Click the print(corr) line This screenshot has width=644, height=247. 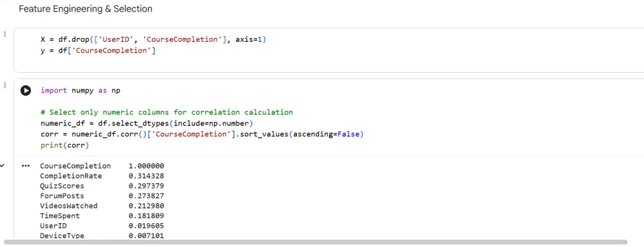64,145
